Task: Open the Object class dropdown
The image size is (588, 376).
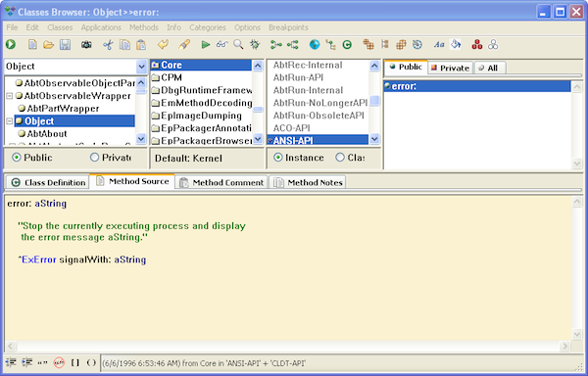Action: coord(141,67)
